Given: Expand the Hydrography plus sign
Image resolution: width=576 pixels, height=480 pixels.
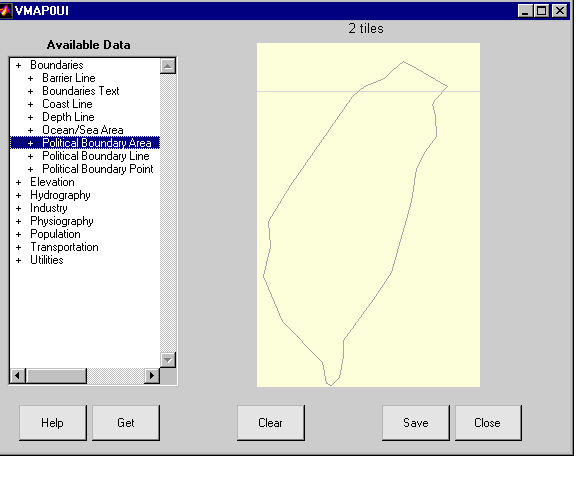Looking at the screenshot, I should (19, 195).
